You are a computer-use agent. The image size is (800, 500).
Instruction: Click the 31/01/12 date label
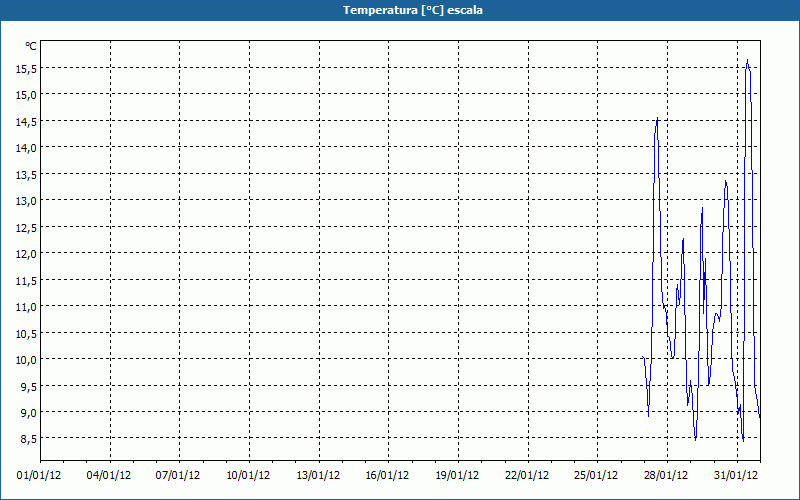[x=736, y=476]
